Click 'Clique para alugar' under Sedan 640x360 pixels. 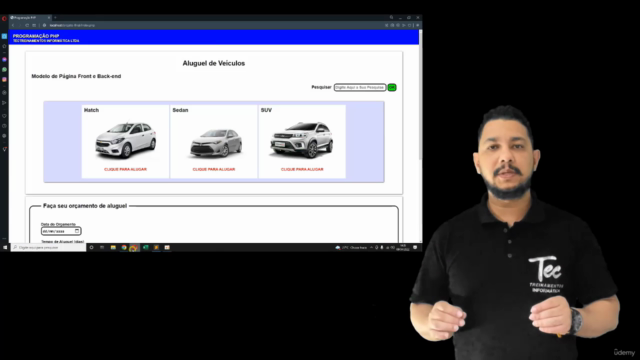[214, 169]
